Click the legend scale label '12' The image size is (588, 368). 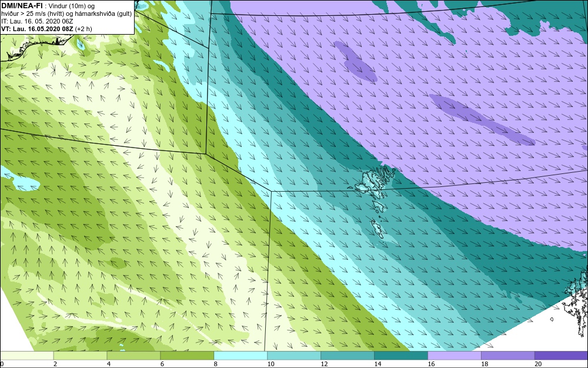point(325,364)
